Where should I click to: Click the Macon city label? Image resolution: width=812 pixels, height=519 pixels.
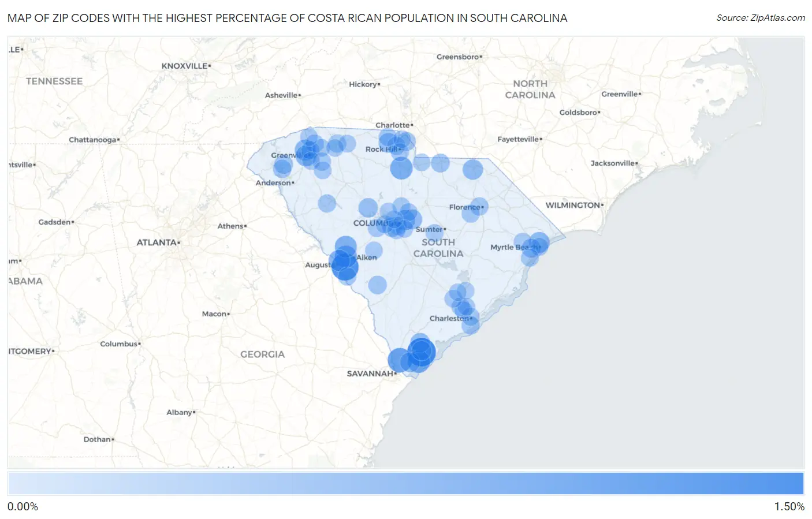click(x=215, y=313)
